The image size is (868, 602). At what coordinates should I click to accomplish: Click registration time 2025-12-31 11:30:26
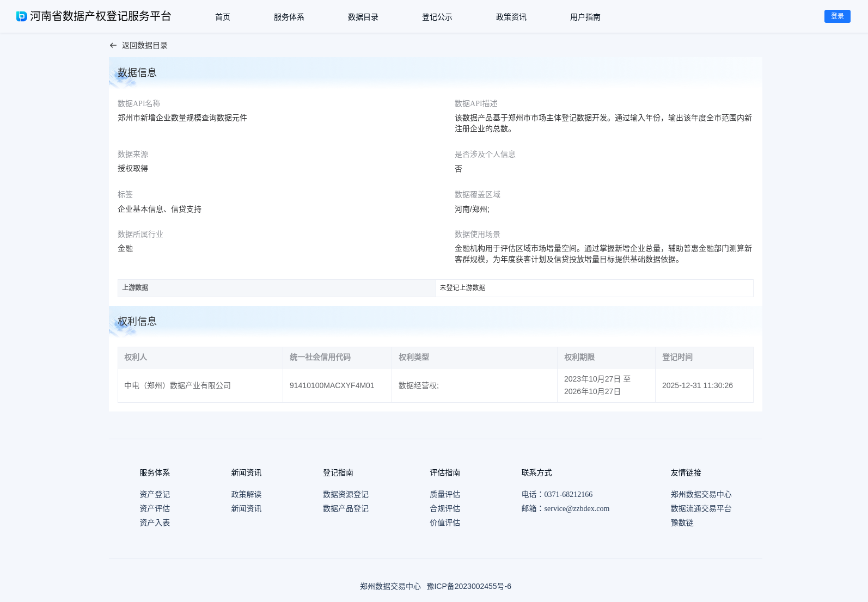[x=698, y=385]
